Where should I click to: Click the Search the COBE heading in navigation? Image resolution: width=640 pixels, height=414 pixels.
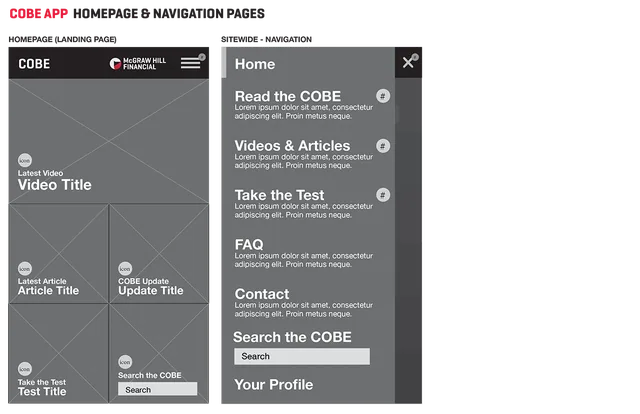click(x=292, y=337)
